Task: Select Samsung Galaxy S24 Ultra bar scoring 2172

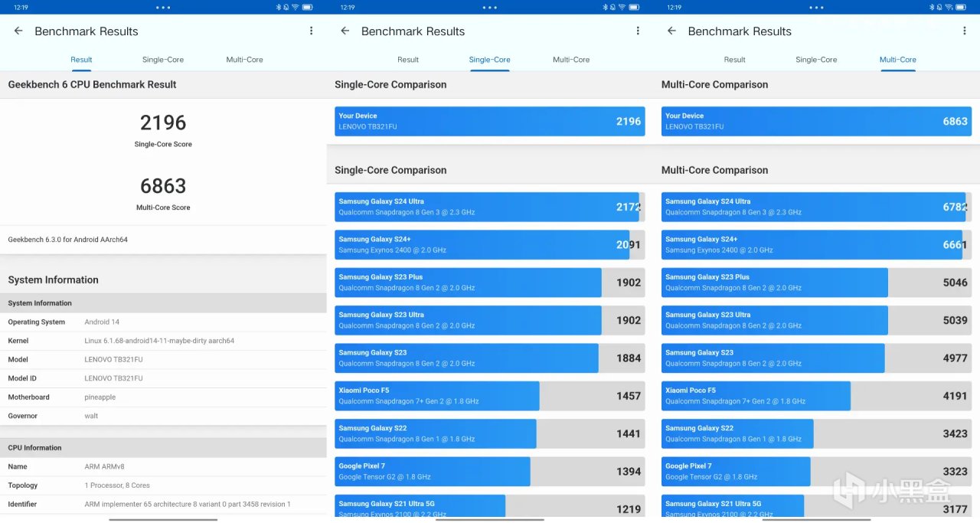Action: pyautogui.click(x=489, y=207)
